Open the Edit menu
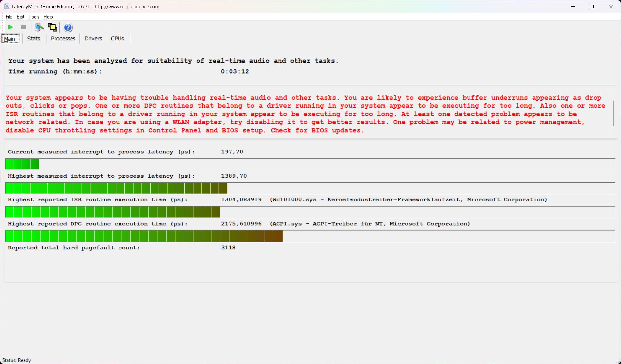Viewport: 621px width, 364px height. click(x=20, y=17)
